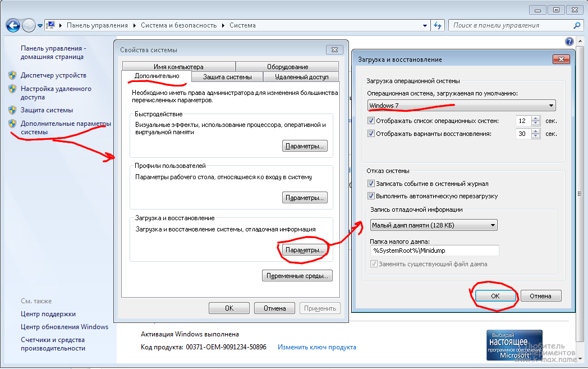588x369 pixels.
Task: Click main window vertical scrollbar up arrow
Action: click(580, 40)
